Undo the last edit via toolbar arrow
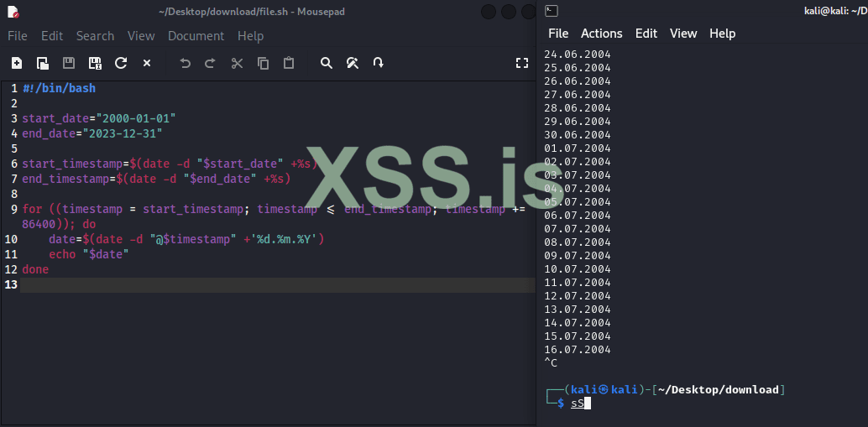This screenshot has width=868, height=427. [185, 63]
